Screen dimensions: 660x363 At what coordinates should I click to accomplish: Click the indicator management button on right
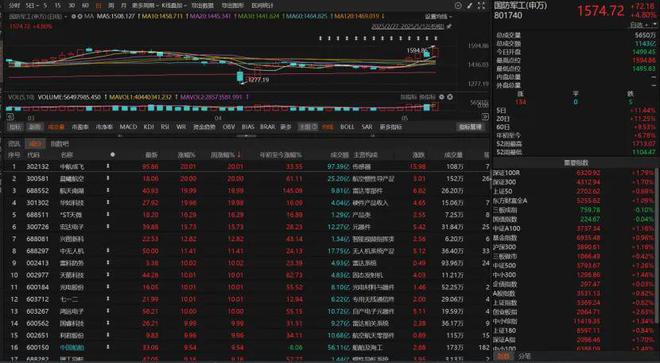click(470, 127)
